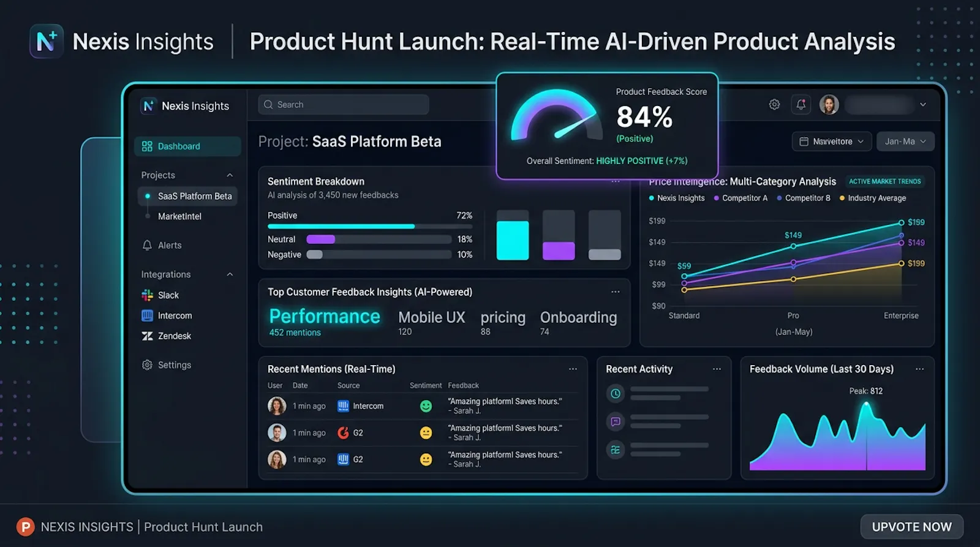Click the Zendesk label in the sidebar
980x547 pixels.
(175, 336)
